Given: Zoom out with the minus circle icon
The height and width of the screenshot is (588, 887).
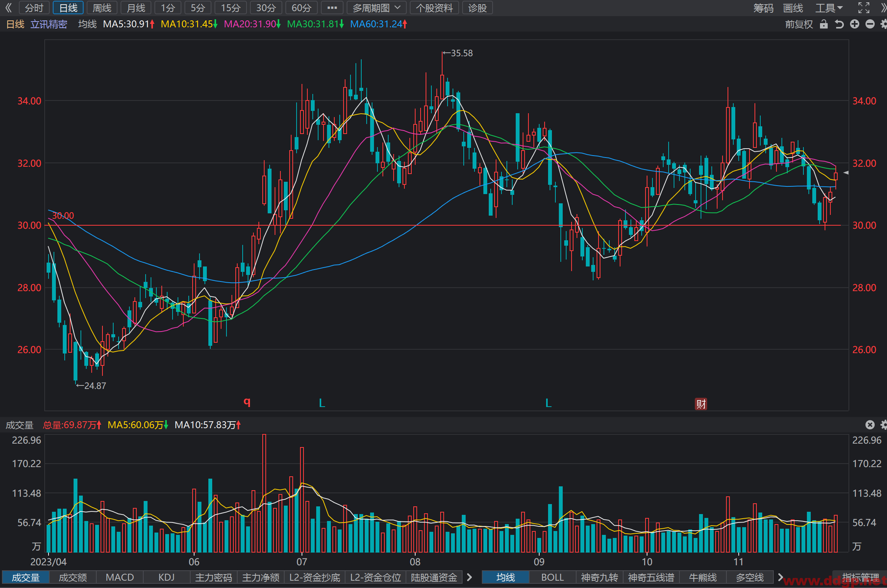Looking at the screenshot, I should pos(870,24).
